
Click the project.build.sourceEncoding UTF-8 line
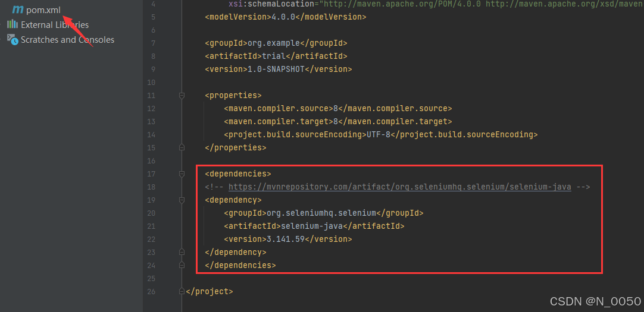pos(381,134)
